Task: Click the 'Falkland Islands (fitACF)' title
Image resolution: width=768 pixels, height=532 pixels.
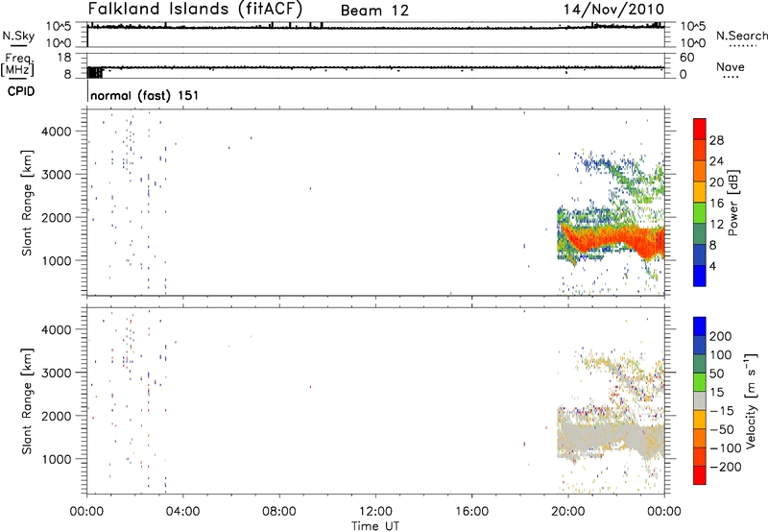Action: click(x=195, y=10)
